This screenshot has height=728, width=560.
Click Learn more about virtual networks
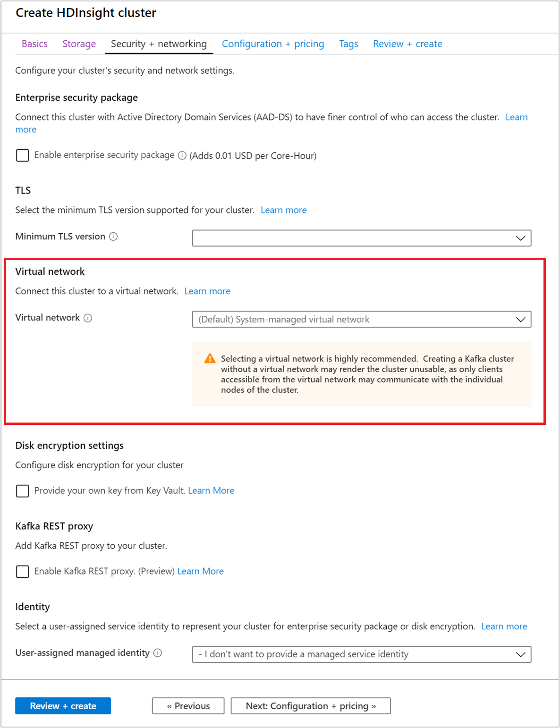pyautogui.click(x=207, y=291)
